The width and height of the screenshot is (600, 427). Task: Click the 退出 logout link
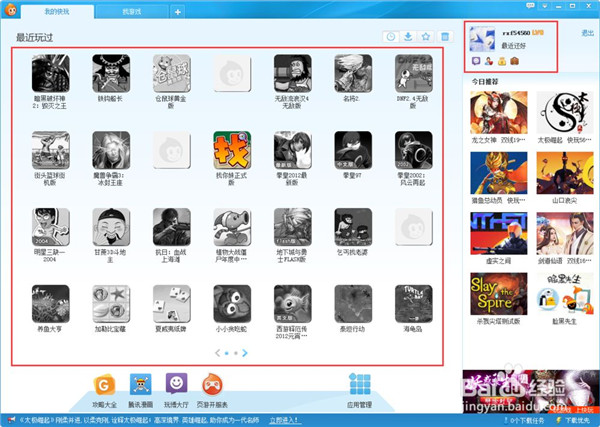[x=586, y=33]
